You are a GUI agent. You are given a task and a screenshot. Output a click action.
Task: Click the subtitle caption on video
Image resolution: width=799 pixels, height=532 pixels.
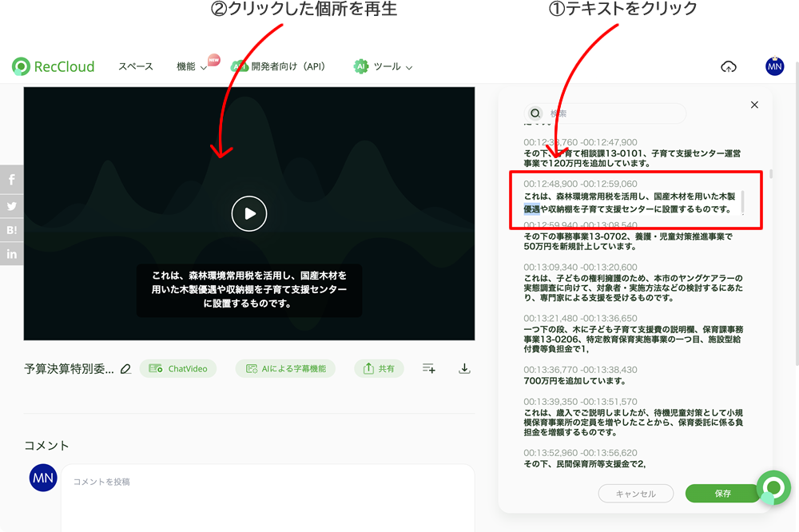[249, 289]
